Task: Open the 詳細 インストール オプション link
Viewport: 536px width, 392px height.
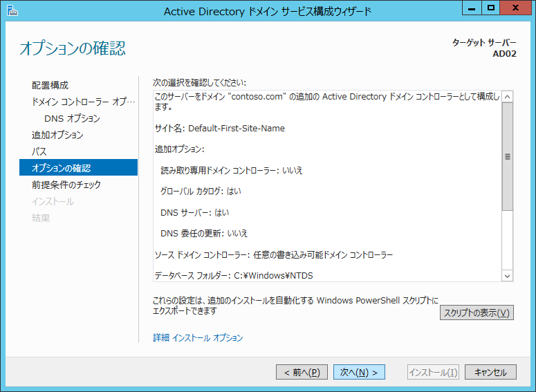Action: [198, 338]
